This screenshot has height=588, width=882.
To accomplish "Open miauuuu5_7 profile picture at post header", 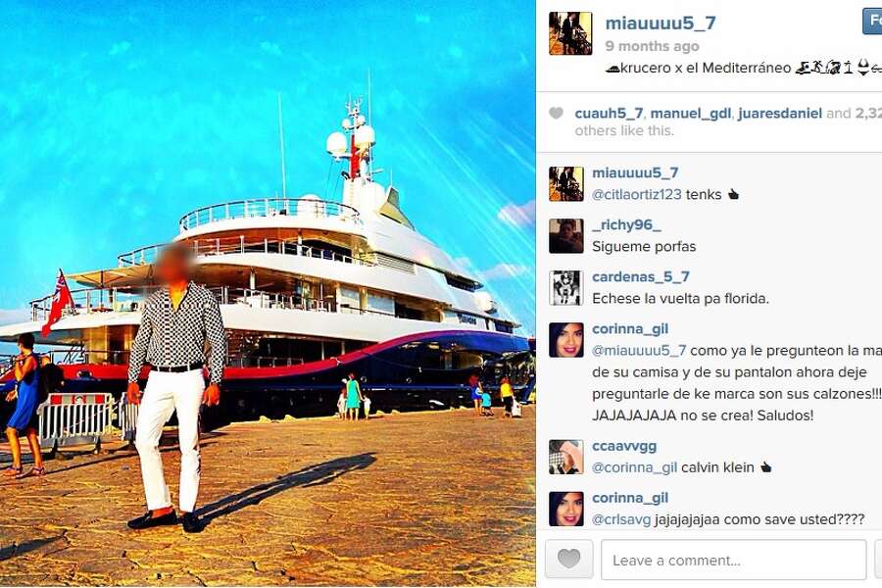I will click(570, 33).
